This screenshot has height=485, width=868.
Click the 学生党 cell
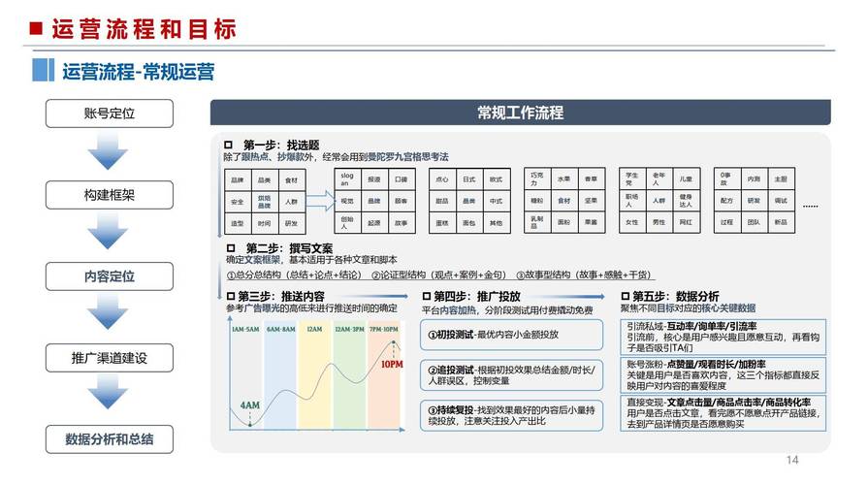click(x=632, y=178)
